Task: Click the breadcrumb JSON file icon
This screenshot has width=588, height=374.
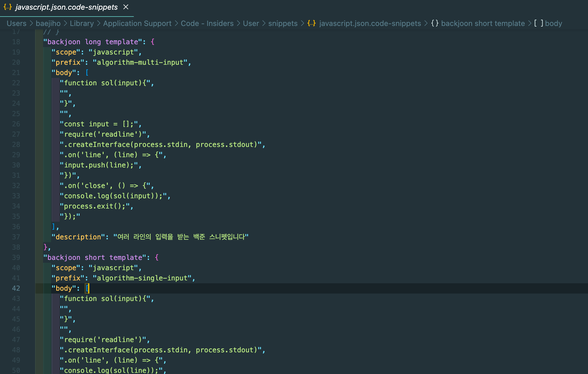Action: point(312,23)
